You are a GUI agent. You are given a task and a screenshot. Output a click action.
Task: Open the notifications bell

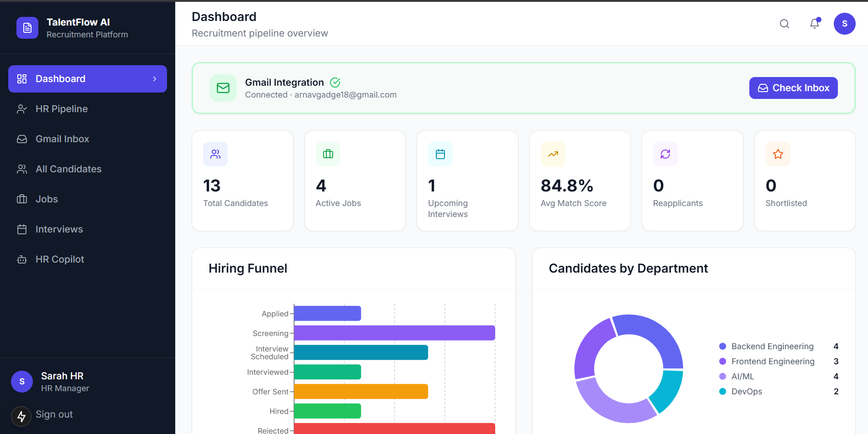point(815,23)
